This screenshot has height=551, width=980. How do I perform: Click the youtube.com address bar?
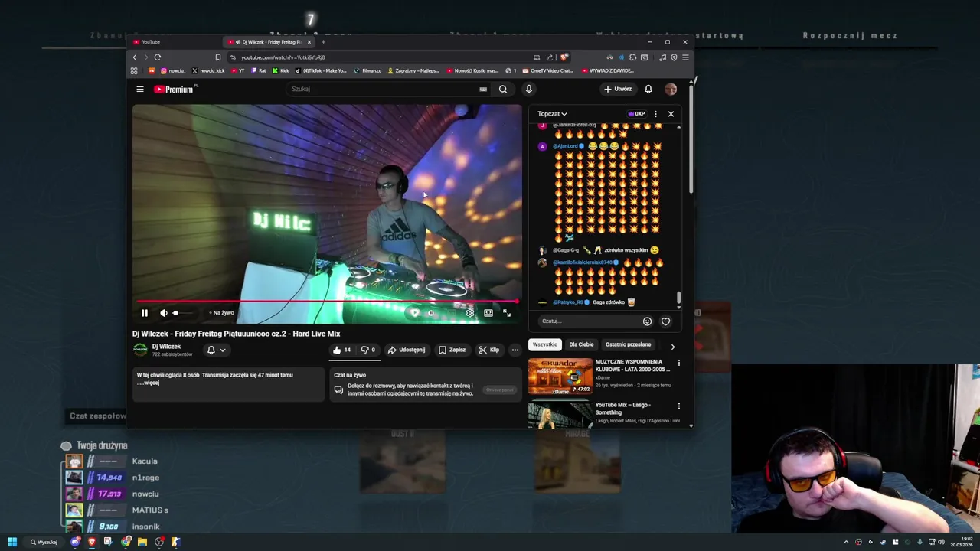coord(383,57)
